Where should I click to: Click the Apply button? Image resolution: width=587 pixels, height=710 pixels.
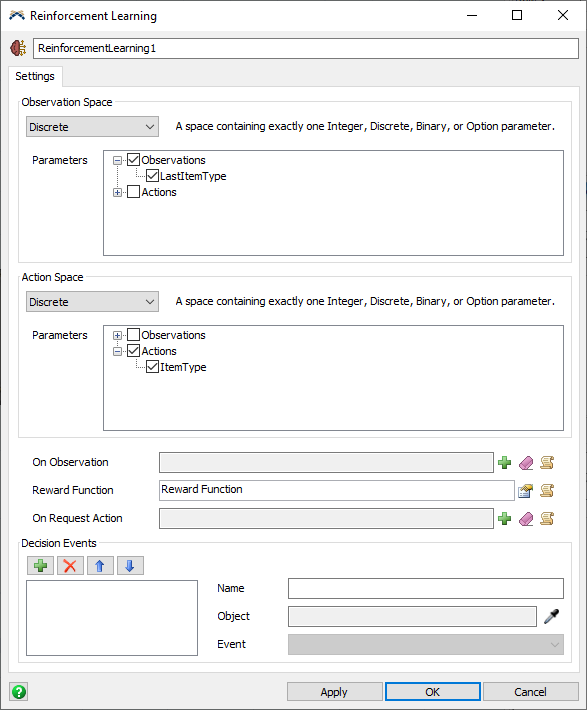pyautogui.click(x=334, y=692)
